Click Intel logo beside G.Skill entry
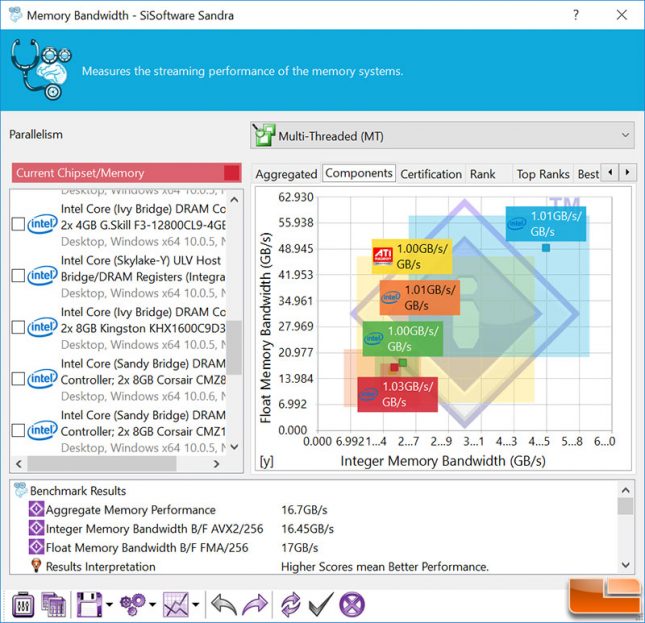645x623 pixels. (x=42, y=224)
